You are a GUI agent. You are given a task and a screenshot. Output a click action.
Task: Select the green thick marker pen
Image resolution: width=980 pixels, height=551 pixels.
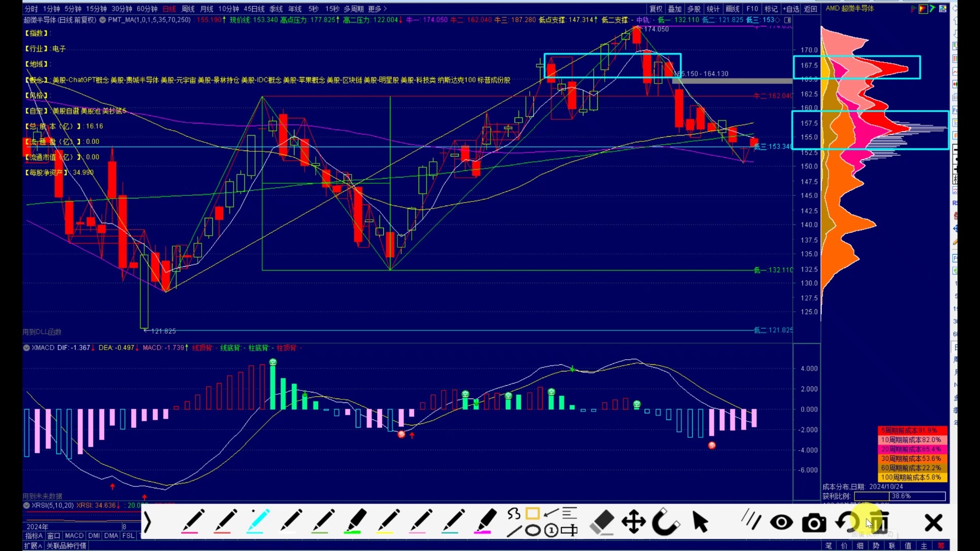click(356, 522)
